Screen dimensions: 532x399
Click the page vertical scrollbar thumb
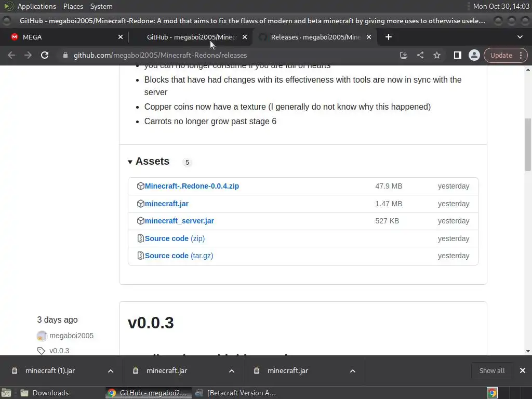tap(528, 144)
